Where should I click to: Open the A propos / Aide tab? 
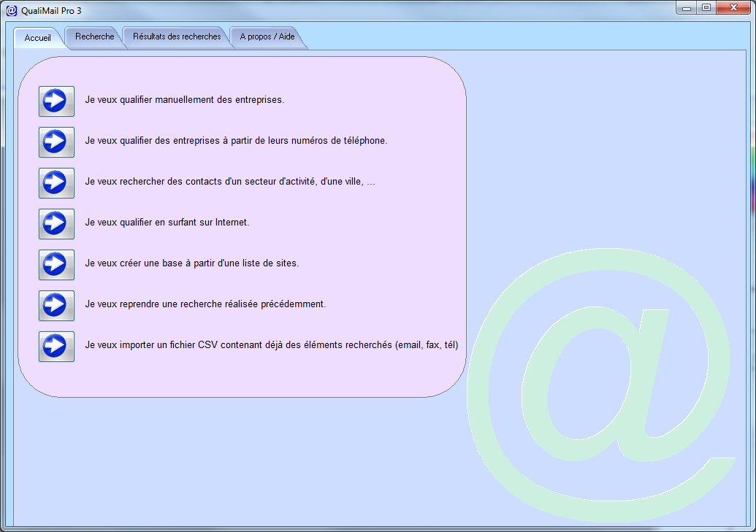[267, 36]
